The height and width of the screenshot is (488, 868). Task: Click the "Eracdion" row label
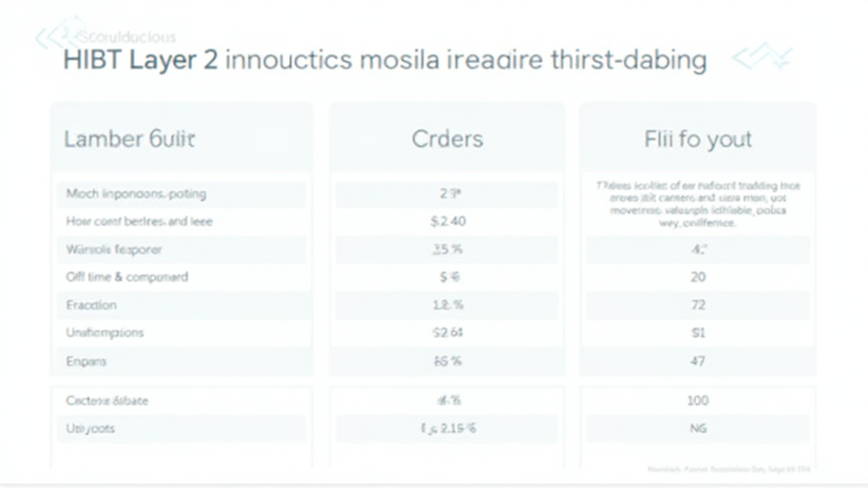pyautogui.click(x=92, y=305)
